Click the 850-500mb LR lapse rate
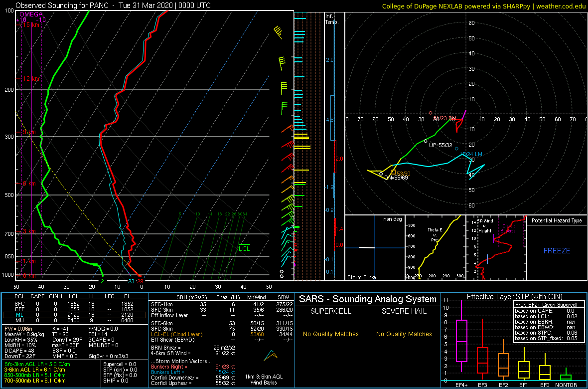Screen dimensions: 588x389 35,375
